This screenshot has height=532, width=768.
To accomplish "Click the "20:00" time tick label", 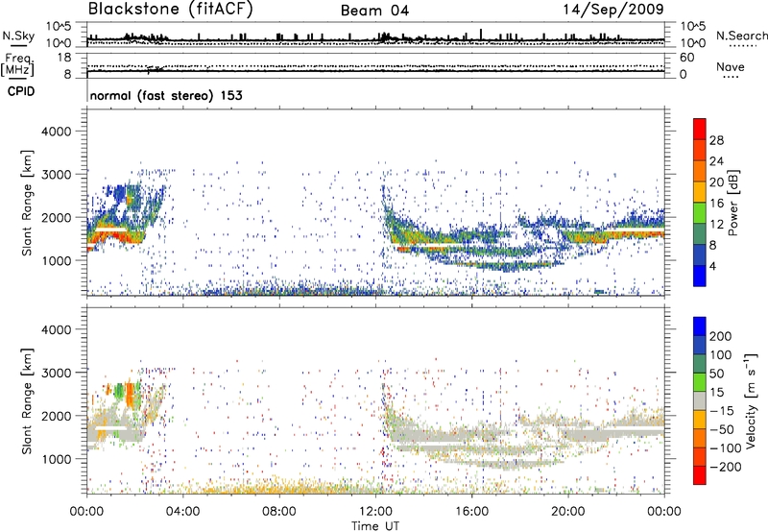I will tap(567, 512).
